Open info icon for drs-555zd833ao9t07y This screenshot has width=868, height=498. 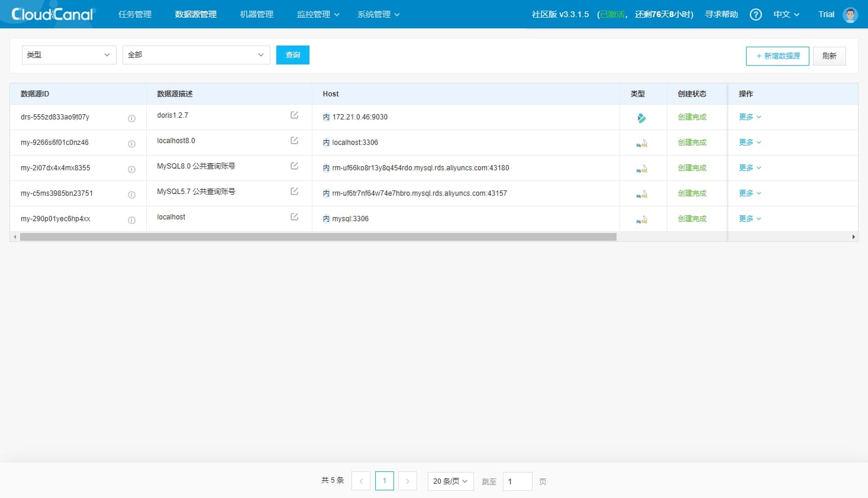click(x=132, y=118)
